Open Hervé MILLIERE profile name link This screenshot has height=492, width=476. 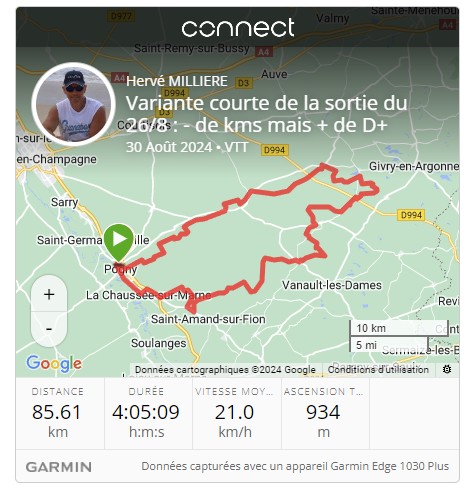coord(177,81)
